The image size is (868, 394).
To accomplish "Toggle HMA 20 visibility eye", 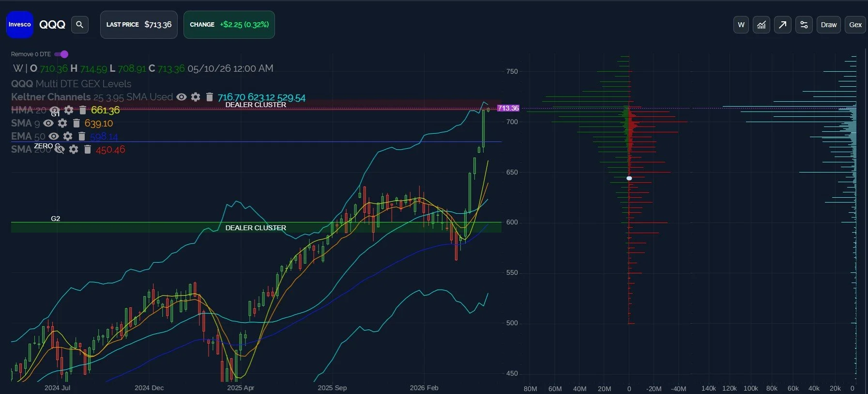I will tap(55, 110).
